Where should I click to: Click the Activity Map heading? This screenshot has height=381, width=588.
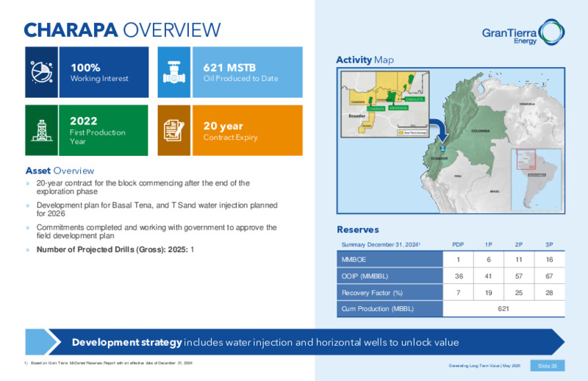coord(365,60)
